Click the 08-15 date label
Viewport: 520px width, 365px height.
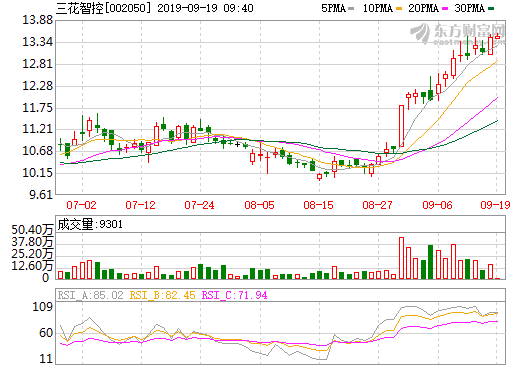(x=318, y=205)
